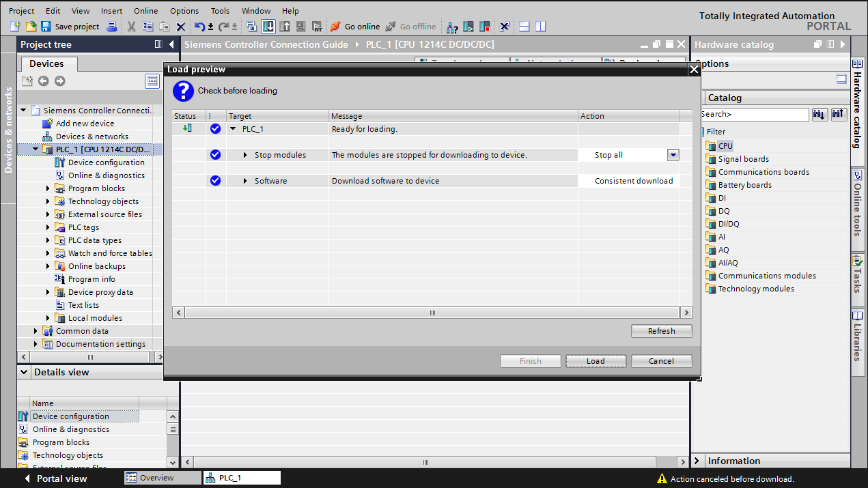Click the Start simulation icon
Viewport: 868px width, 488px height.
pos(301,27)
